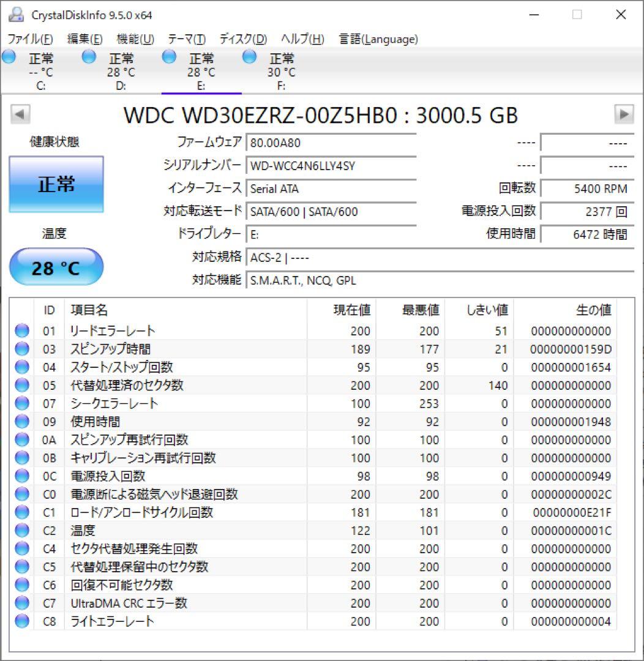Click the firmware field 80.00A80

coord(331,143)
